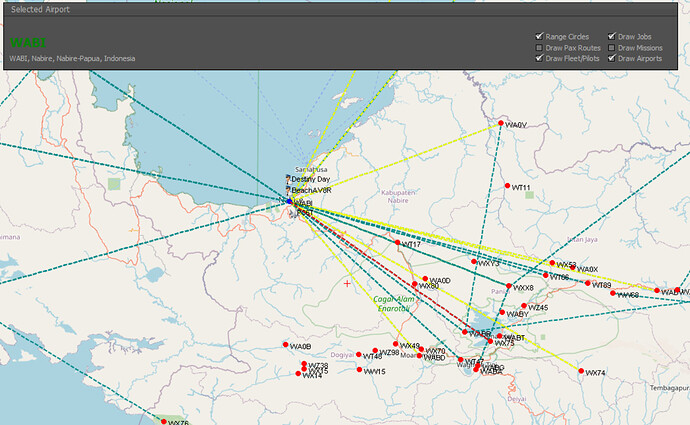Select the WX80 airport marker
This screenshot has width=690, height=425.
tap(415, 284)
